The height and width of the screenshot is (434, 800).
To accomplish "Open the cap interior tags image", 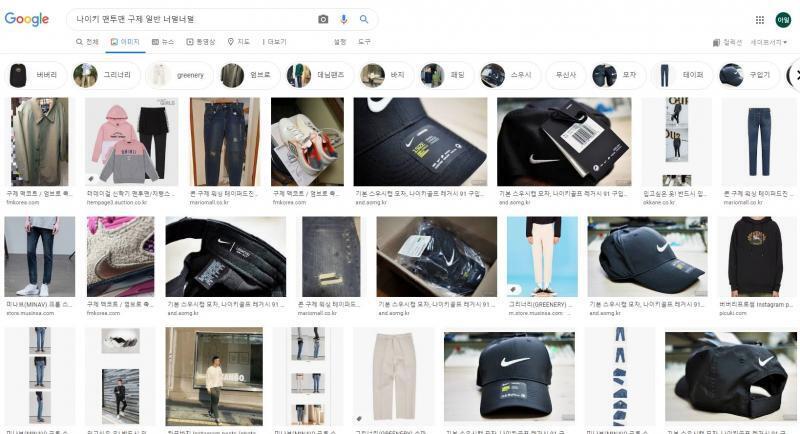I will tap(226, 257).
